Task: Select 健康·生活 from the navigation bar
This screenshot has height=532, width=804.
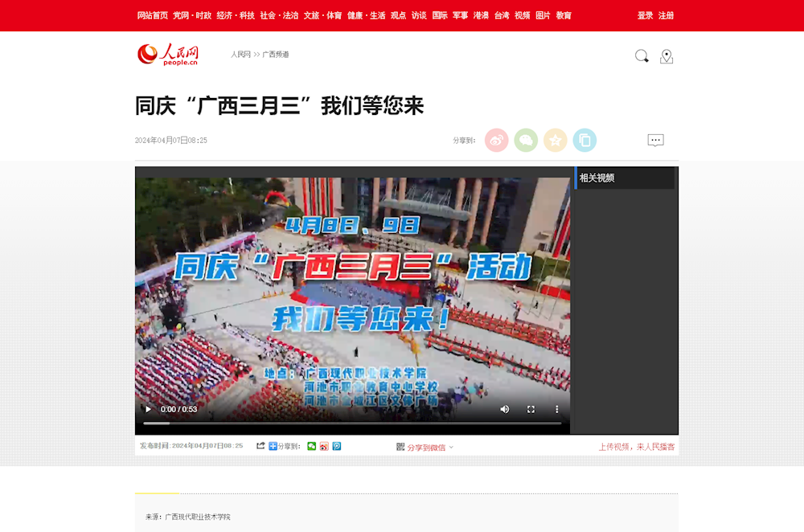Action: tap(368, 15)
